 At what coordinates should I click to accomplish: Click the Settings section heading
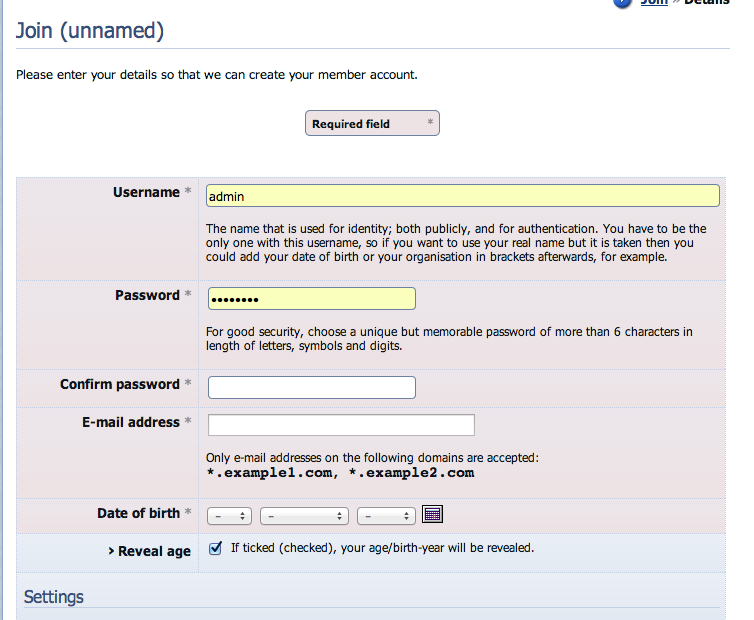click(54, 597)
